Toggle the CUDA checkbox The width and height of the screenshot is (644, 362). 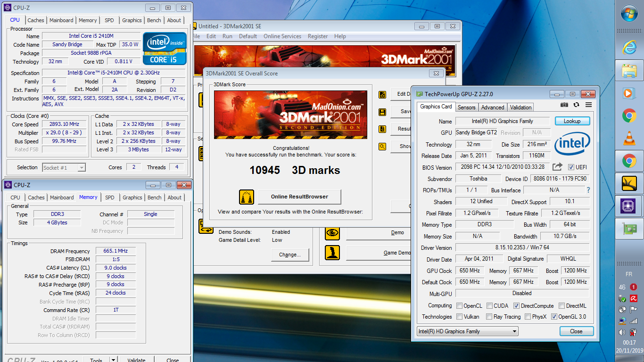(489, 305)
